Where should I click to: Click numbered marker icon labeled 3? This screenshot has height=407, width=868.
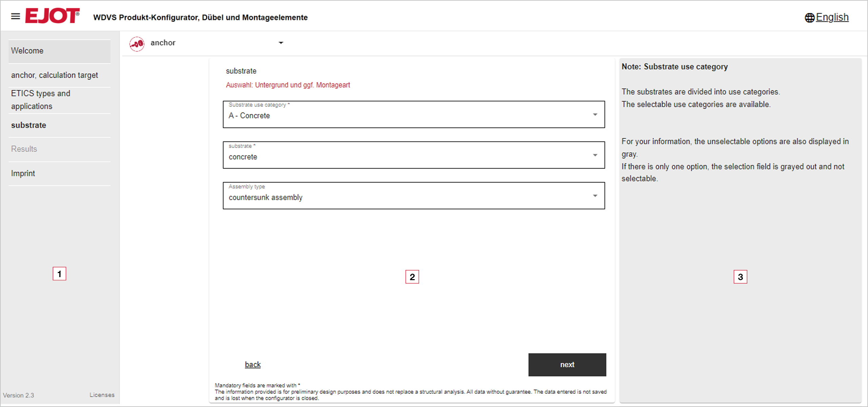tap(741, 277)
